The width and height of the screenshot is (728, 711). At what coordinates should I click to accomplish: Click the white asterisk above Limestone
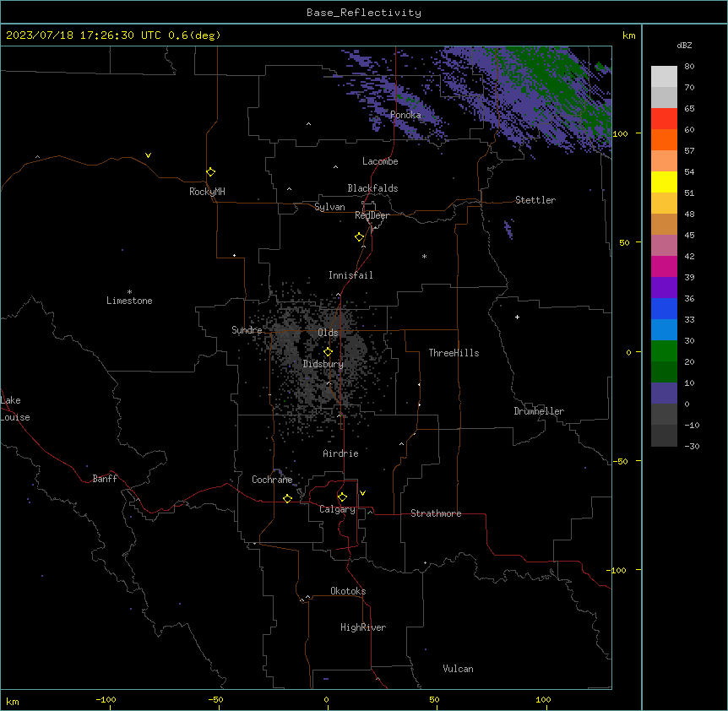pyautogui.click(x=129, y=292)
